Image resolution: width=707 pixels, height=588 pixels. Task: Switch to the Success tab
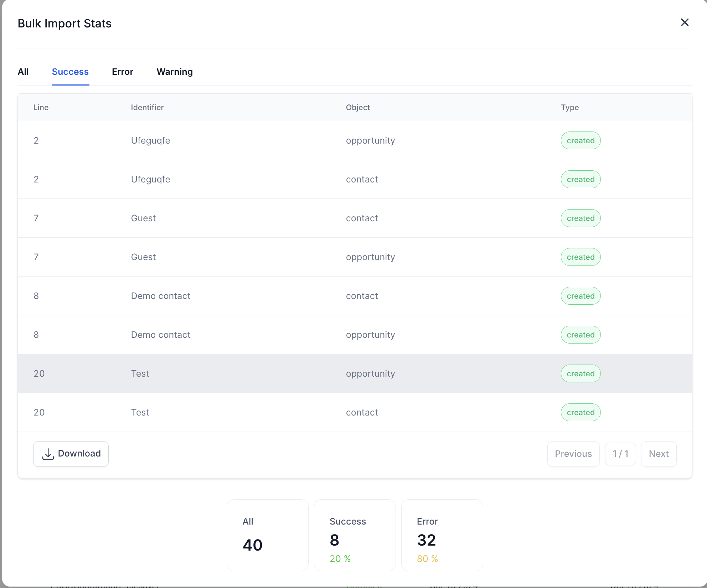tap(70, 72)
